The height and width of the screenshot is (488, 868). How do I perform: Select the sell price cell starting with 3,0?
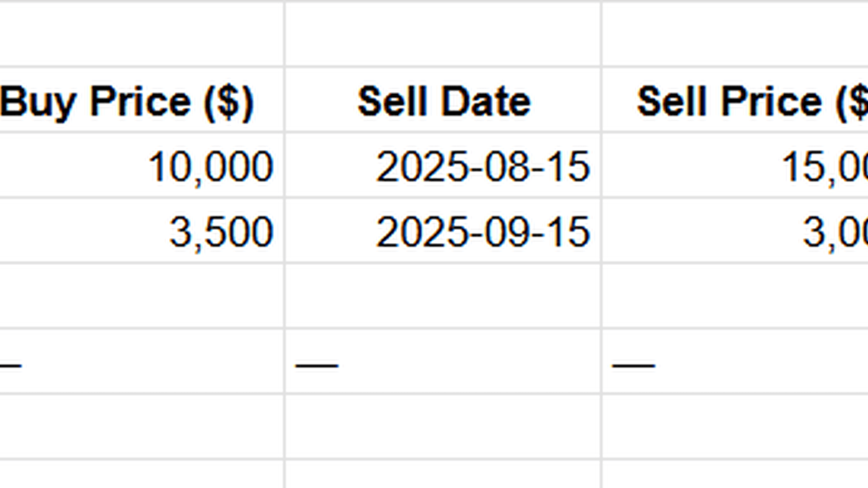pos(735,231)
